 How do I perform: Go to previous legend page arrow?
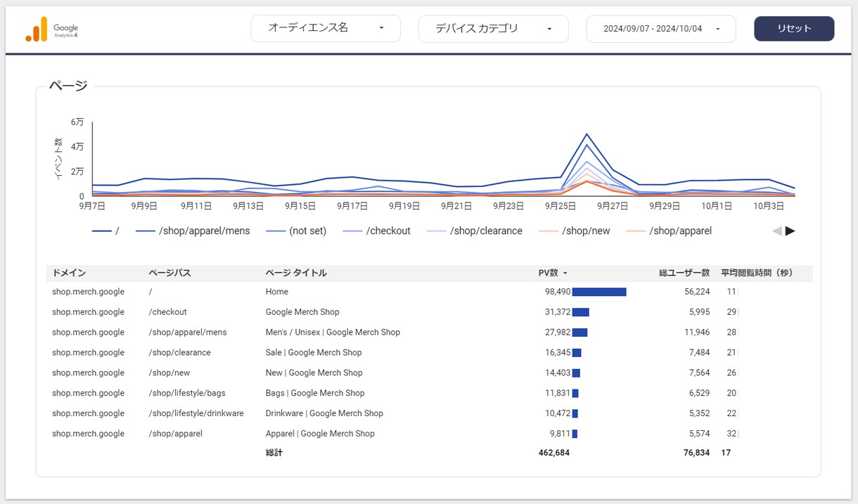776,231
